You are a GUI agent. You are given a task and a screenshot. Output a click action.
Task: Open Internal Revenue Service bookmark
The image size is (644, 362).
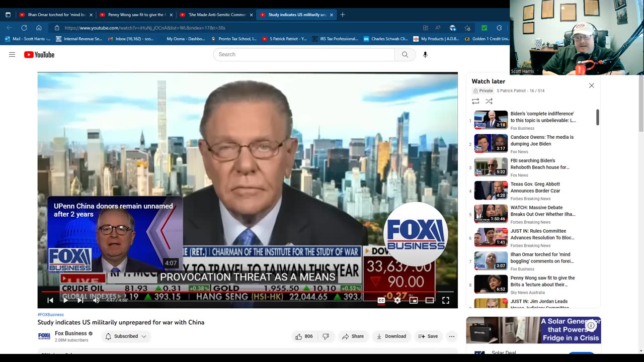pos(79,39)
